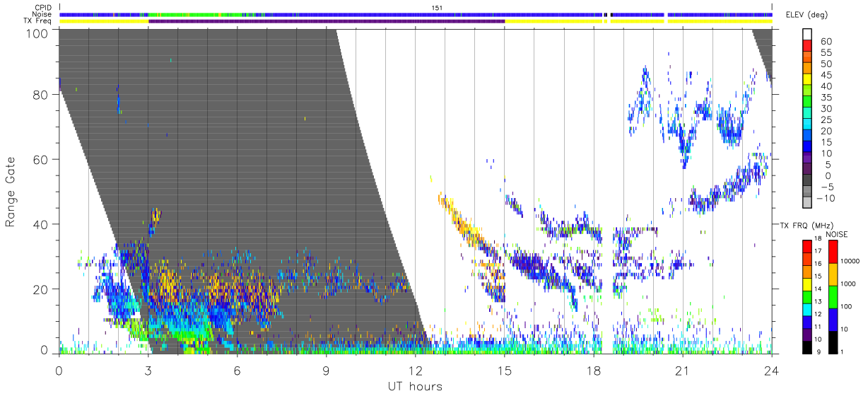Click the green segment of NOISE bar

click(833, 296)
